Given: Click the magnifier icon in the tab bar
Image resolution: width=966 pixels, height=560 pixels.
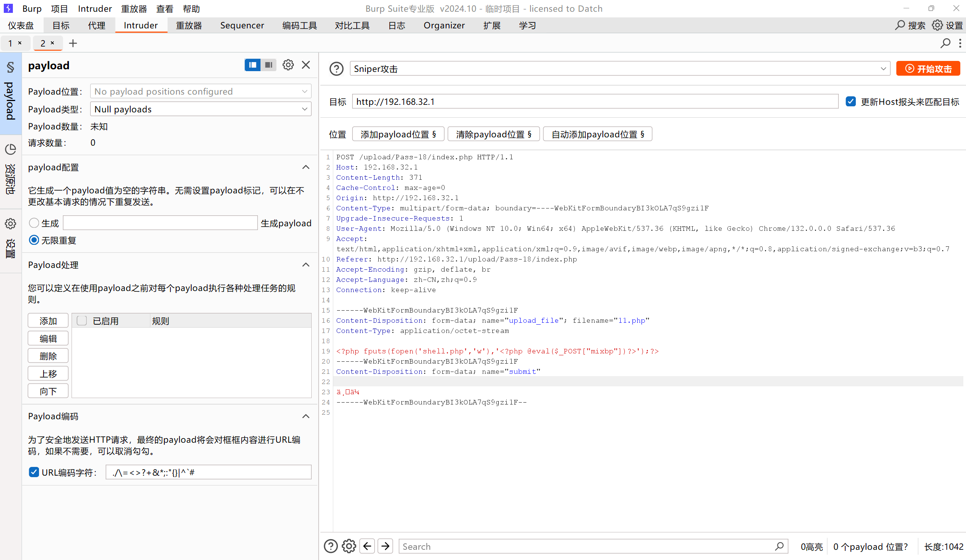Looking at the screenshot, I should 945,43.
